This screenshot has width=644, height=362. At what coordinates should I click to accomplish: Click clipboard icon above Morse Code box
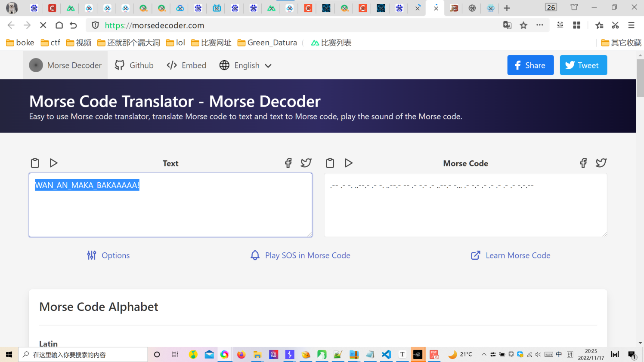[x=330, y=163]
